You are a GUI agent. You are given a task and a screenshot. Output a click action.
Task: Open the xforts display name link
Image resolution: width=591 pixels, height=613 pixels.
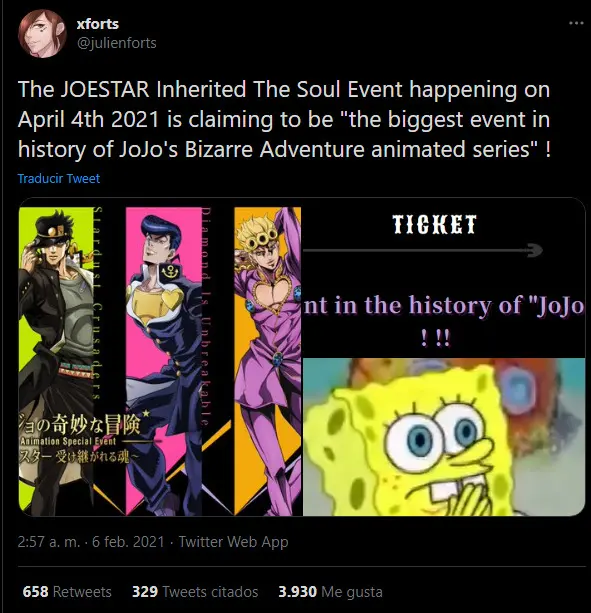point(98,24)
